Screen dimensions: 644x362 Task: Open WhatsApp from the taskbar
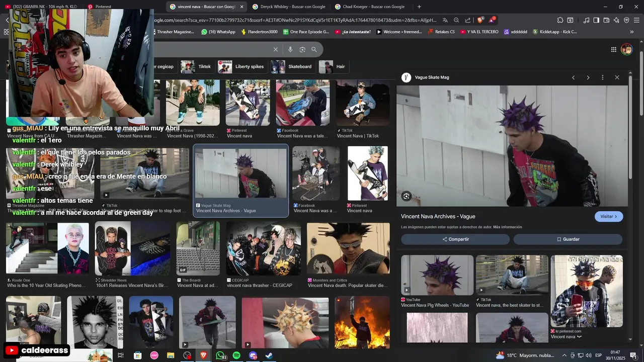(x=220, y=355)
